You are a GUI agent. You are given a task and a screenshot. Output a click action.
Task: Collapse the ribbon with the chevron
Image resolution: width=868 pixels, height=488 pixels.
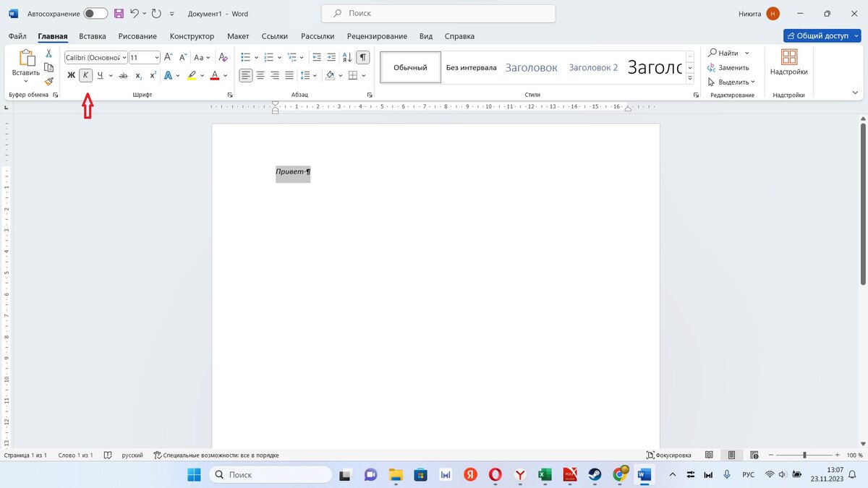click(856, 93)
